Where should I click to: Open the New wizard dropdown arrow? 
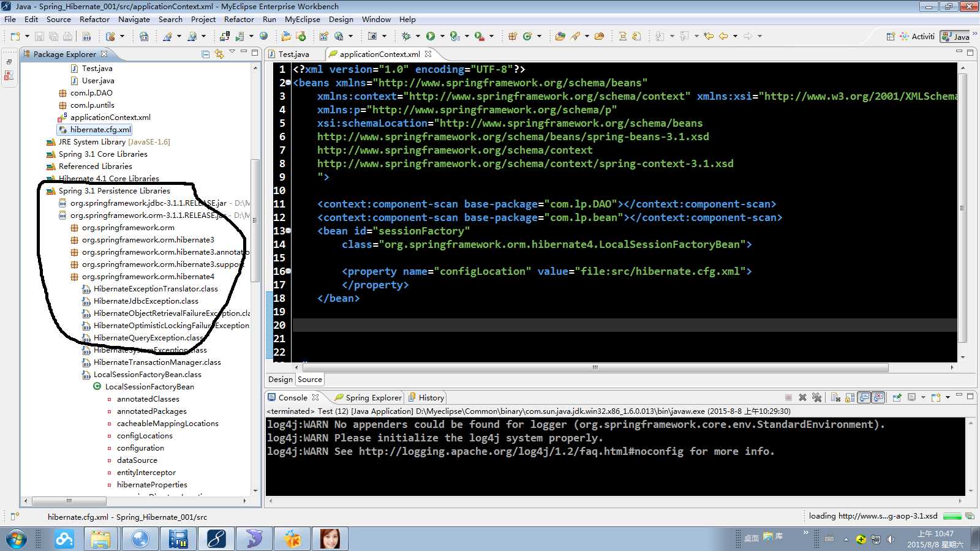pyautogui.click(x=26, y=36)
